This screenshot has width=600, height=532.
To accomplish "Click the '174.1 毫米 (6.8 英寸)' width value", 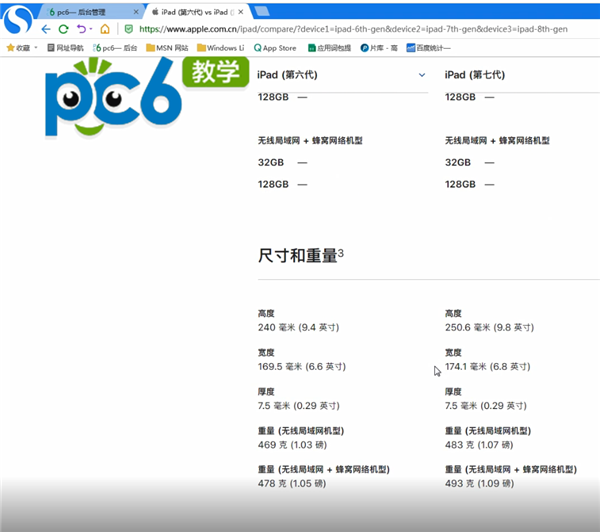I will tap(488, 366).
